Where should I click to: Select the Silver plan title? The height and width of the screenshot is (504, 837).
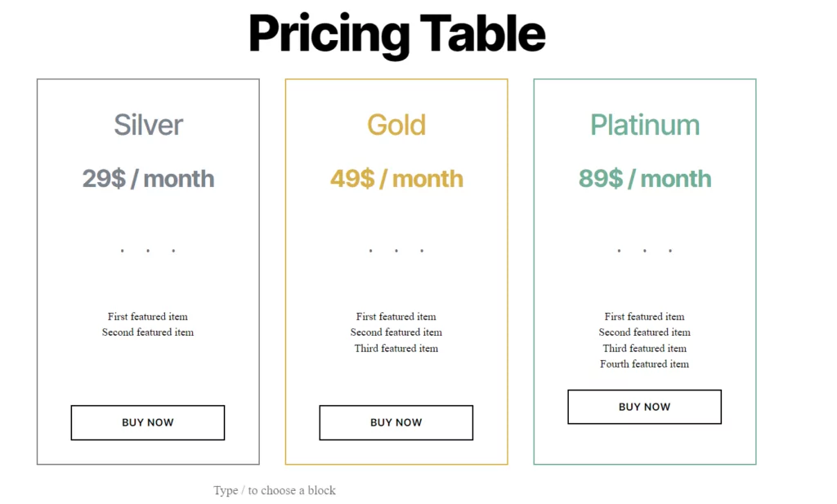tap(148, 125)
